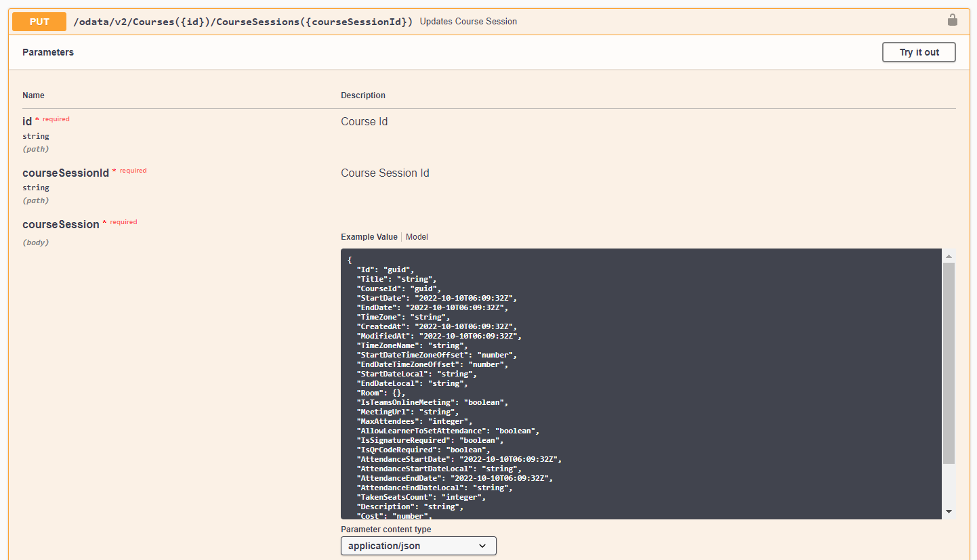Click the courseSessionId parameter name
The image size is (977, 560).
point(66,173)
